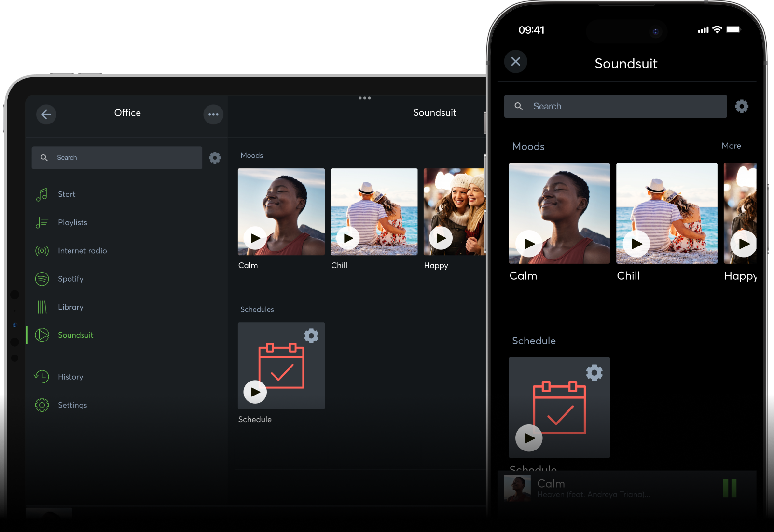Open History from the sidebar
Viewport: 774px width, 532px height.
pos(70,377)
